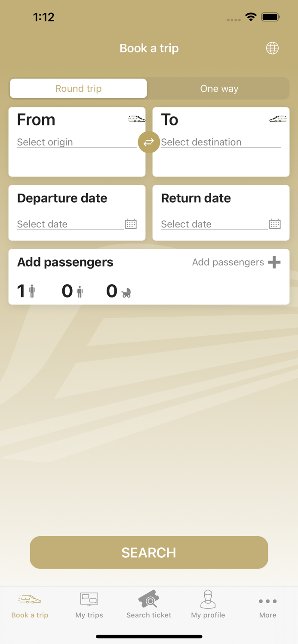
Task: Tap the arriving train icon in To card
Action: point(278,119)
